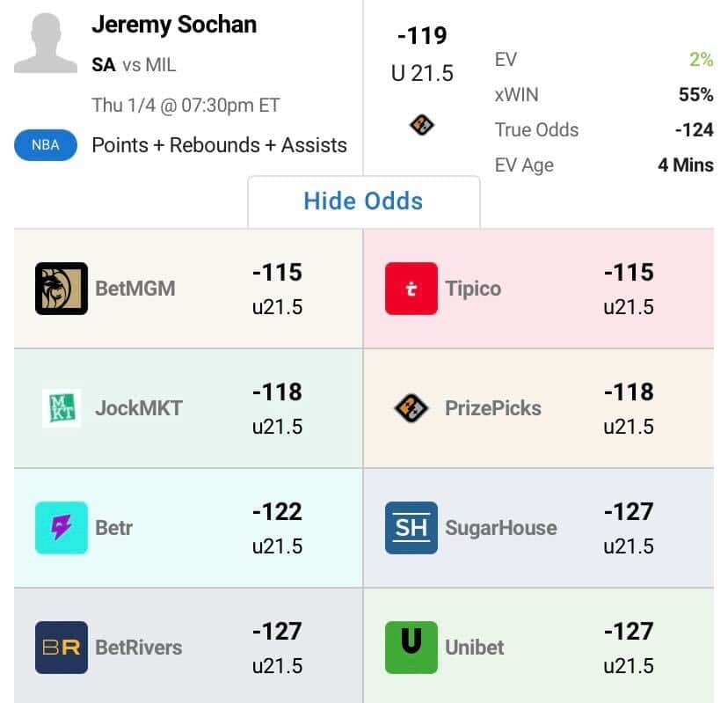728x703 pixels.
Task: Open the Jeremy Sochan player name
Action: [x=174, y=25]
